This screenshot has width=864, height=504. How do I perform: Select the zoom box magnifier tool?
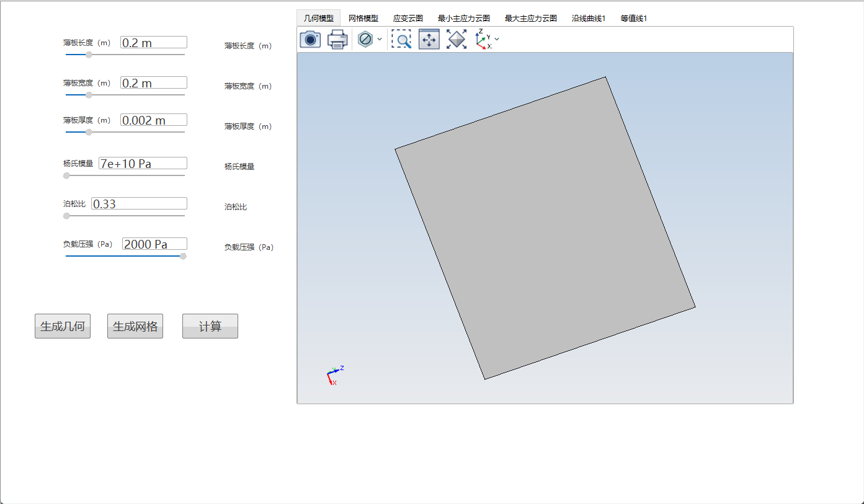[x=401, y=39]
